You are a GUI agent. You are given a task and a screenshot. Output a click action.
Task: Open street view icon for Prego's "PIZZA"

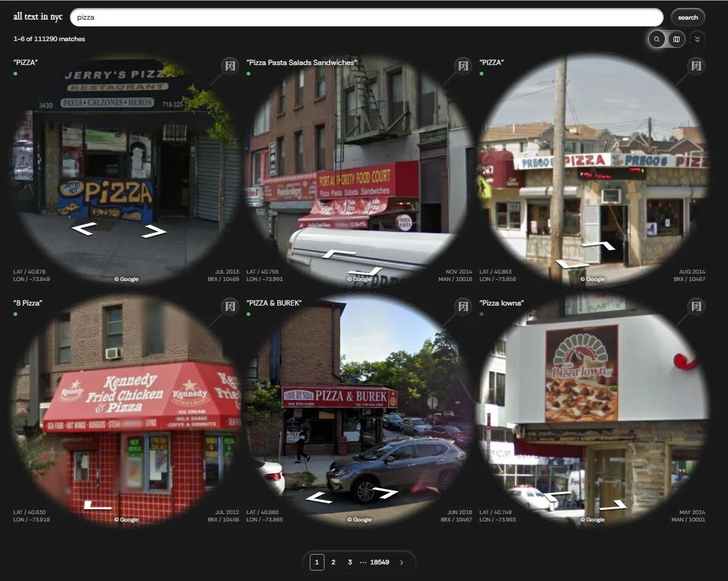[696, 66]
